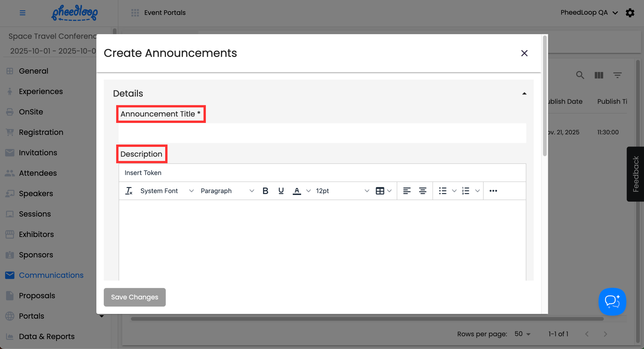Open the text color picker arrow
The image size is (644, 349).
coord(309,191)
